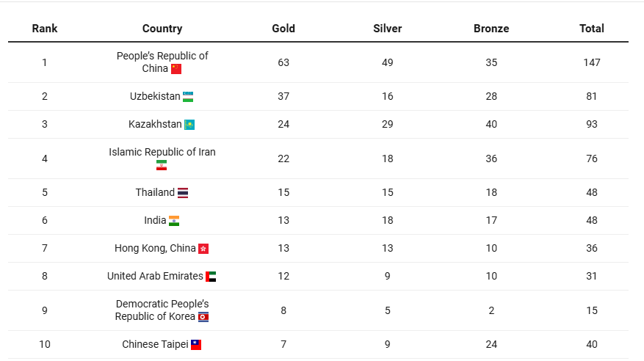Click the Bronze column header

(x=491, y=29)
